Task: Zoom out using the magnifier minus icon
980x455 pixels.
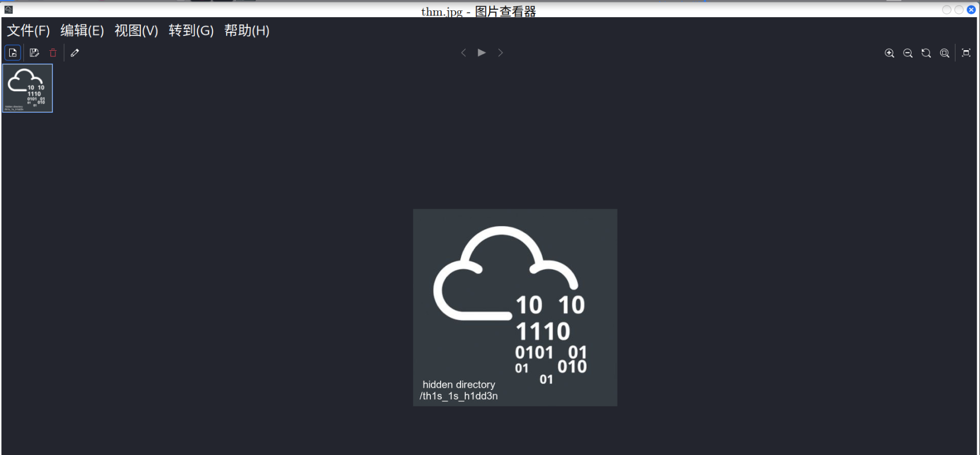Action: pos(908,53)
